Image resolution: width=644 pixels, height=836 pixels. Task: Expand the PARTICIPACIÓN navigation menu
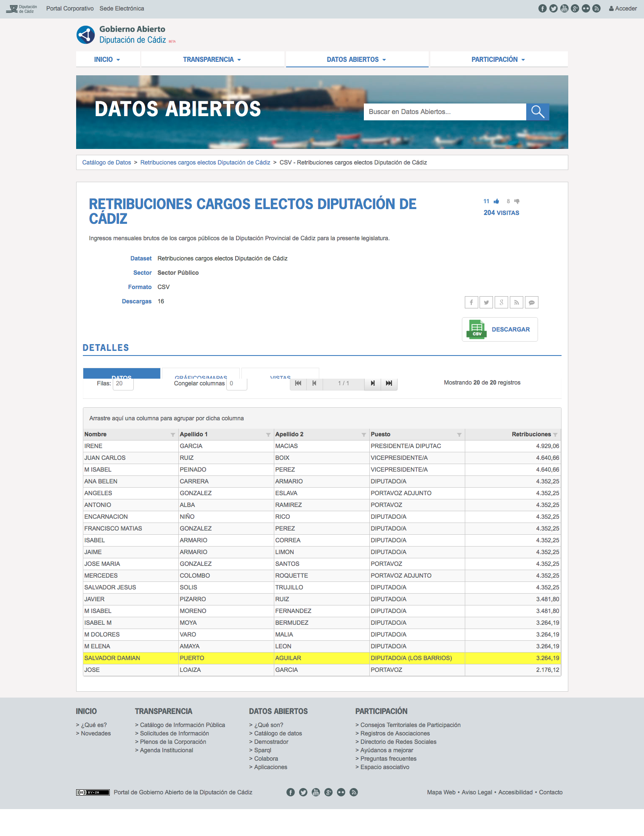(x=499, y=59)
